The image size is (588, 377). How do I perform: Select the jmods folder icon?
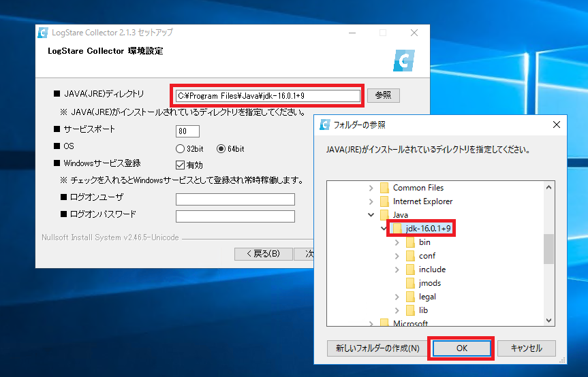click(x=411, y=283)
